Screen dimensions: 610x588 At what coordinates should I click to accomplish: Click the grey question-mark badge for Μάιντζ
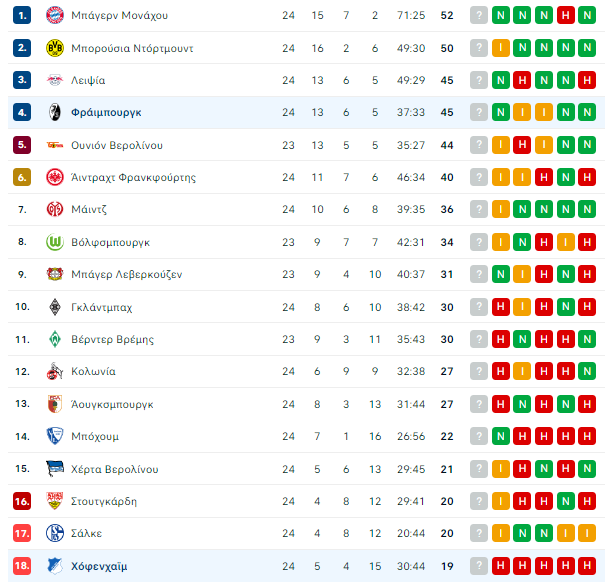479,209
